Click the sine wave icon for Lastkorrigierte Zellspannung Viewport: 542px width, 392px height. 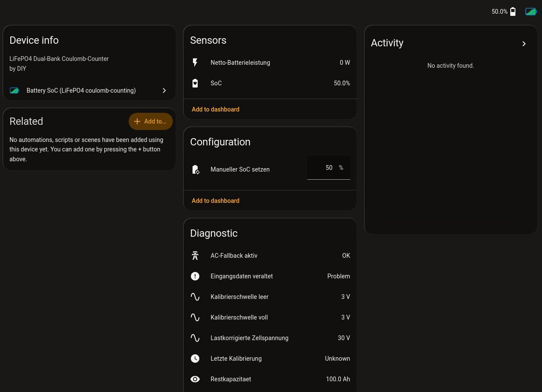195,338
